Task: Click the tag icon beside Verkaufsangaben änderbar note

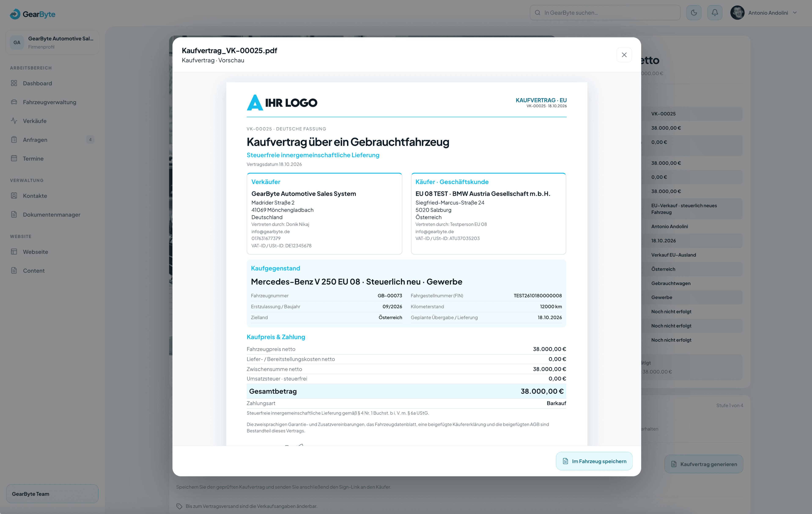Action: (179, 506)
